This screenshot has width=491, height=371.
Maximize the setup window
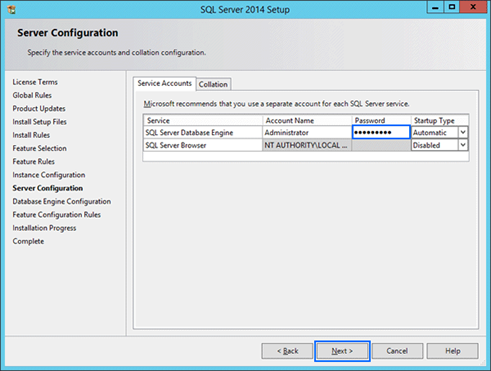click(452, 7)
